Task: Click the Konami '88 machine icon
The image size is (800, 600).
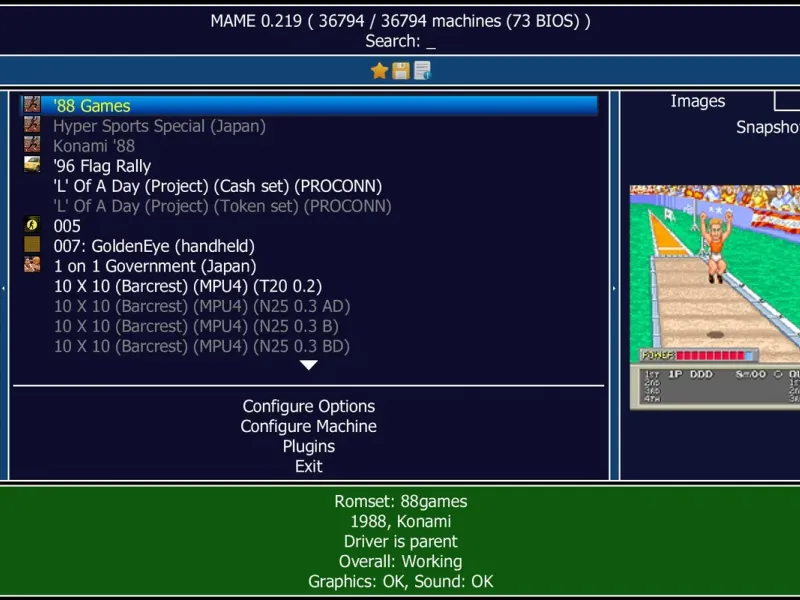Action: pos(32,145)
